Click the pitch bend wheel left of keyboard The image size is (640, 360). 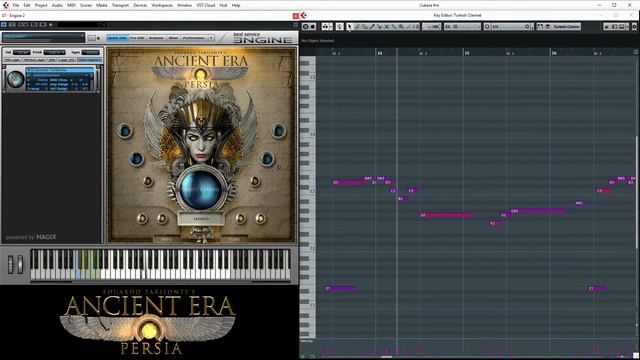11,264
